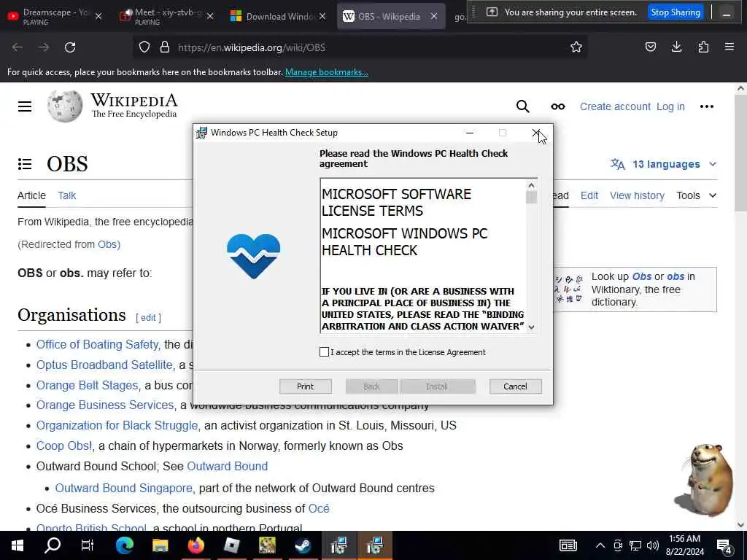Open Wikipedia main sidebar menu icon

pos(25,106)
